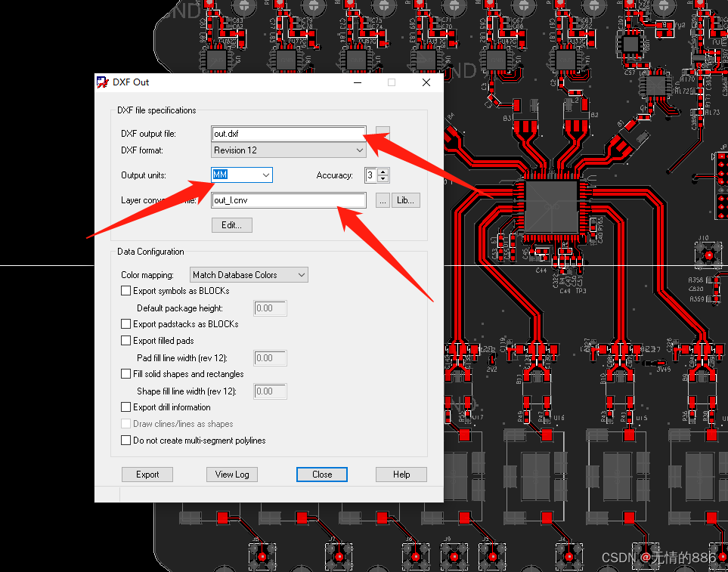
Task: Open the Output units MM dropdown
Action: point(242,175)
